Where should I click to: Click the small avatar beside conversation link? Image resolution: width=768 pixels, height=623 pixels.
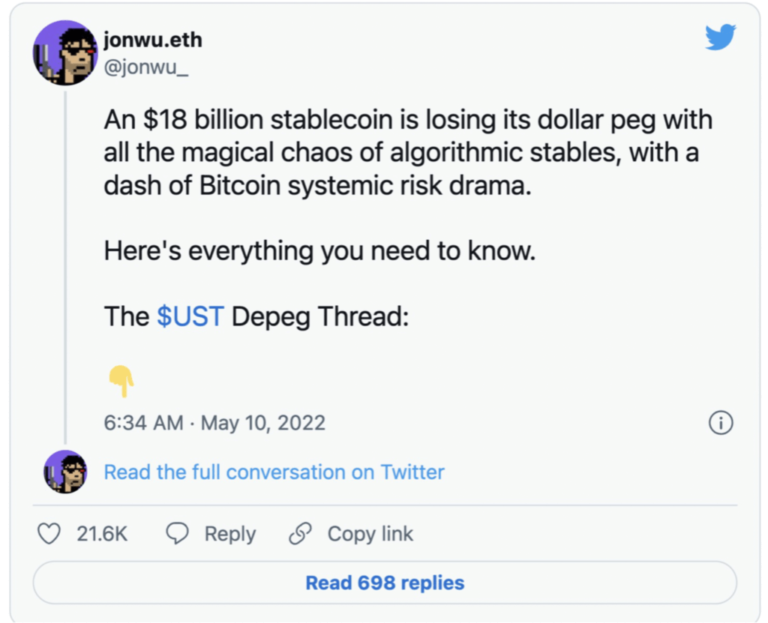[x=65, y=471]
